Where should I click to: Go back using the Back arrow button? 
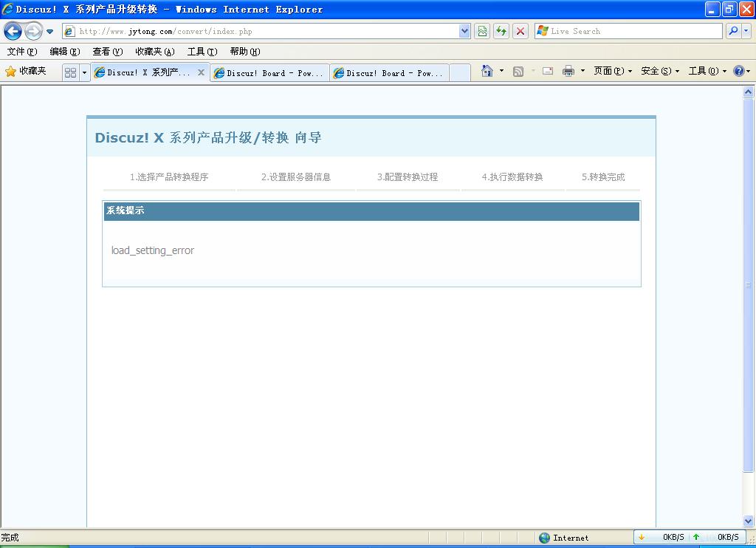point(13,31)
